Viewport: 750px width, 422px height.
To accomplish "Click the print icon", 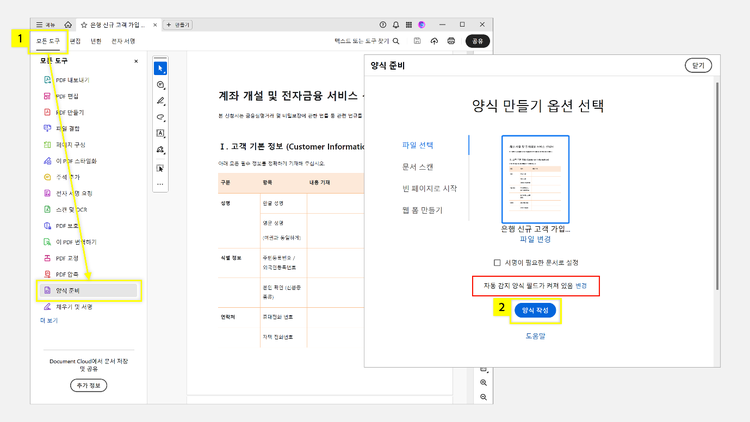I will [451, 41].
